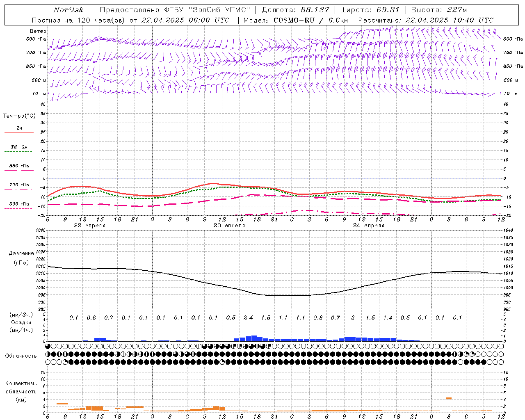Click the '24 апреля' date label
This screenshot has width=525, height=420.
[x=369, y=226]
